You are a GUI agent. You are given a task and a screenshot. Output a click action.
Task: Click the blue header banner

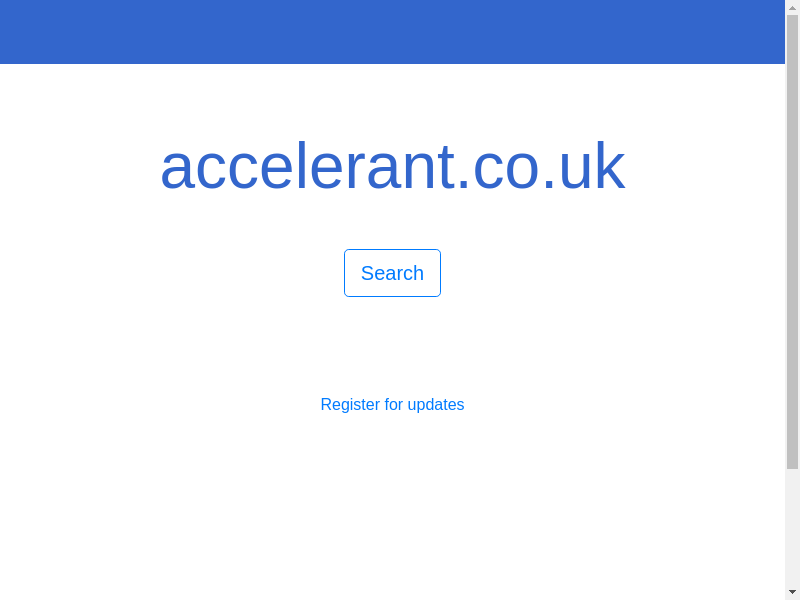coord(392,32)
